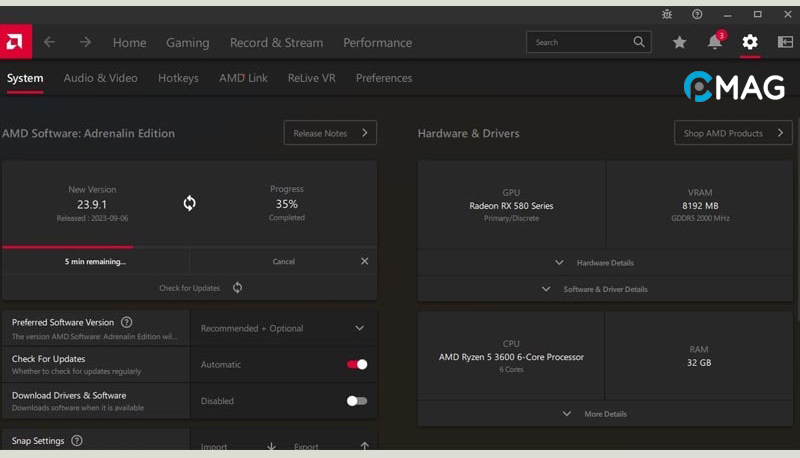Viewport: 800px width, 458px height.
Task: Click the bug report icon
Action: pos(667,14)
